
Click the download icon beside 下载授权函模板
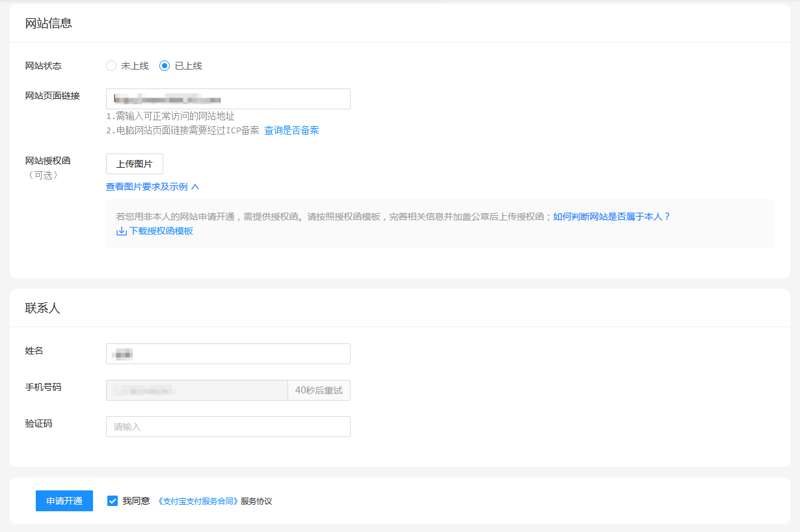point(121,231)
